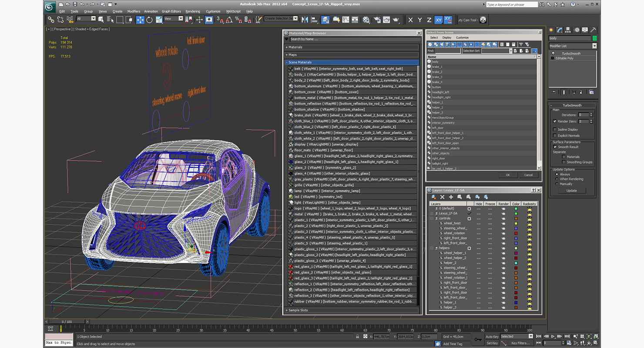Enable Separate by Materials checkbox
This screenshot has width=644, height=348.
564,157
